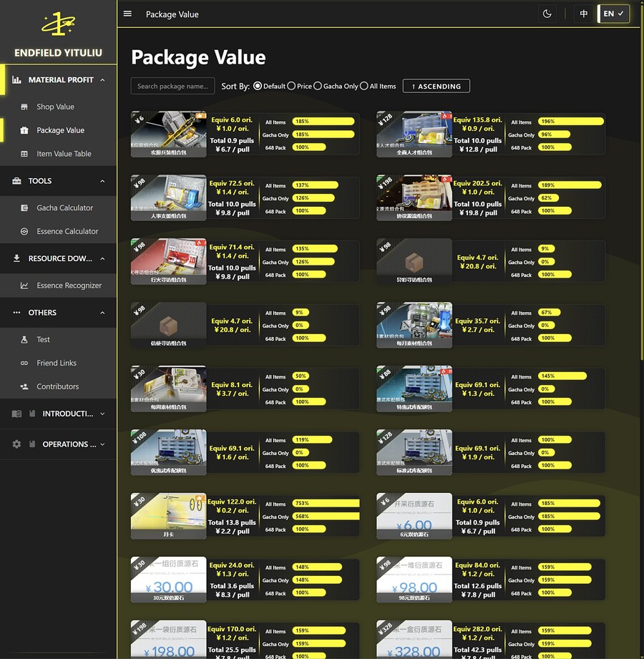Open Gacha Calculator via its icon
The width and height of the screenshot is (644, 659).
click(x=24, y=208)
